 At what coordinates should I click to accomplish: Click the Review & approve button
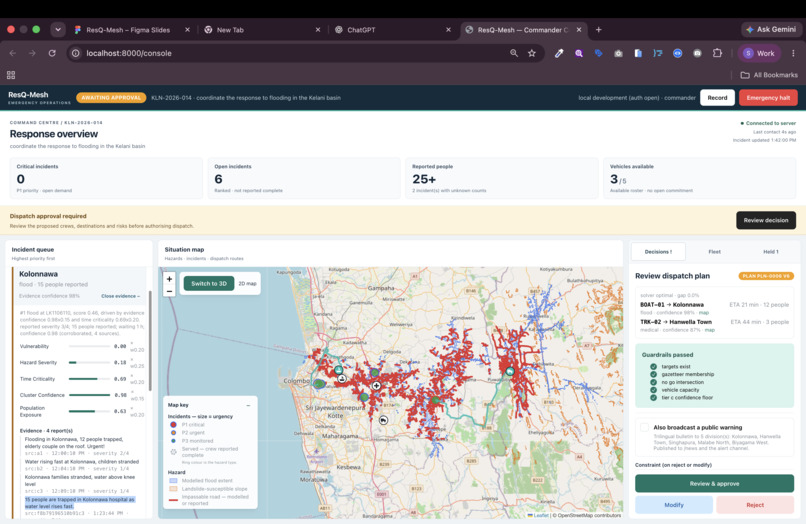click(714, 483)
